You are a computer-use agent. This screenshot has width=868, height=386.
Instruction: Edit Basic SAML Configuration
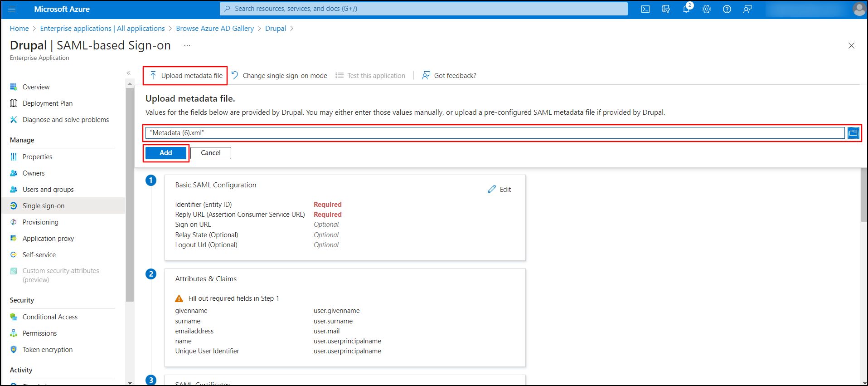pyautogui.click(x=499, y=190)
